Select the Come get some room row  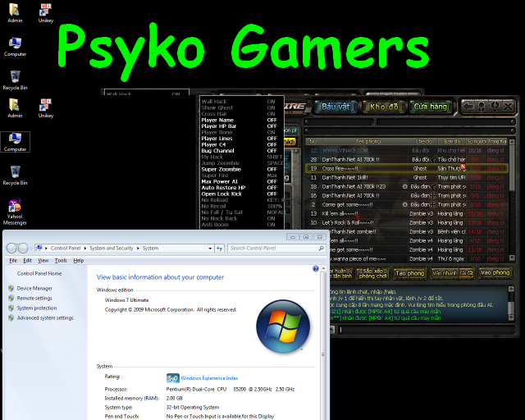407,204
